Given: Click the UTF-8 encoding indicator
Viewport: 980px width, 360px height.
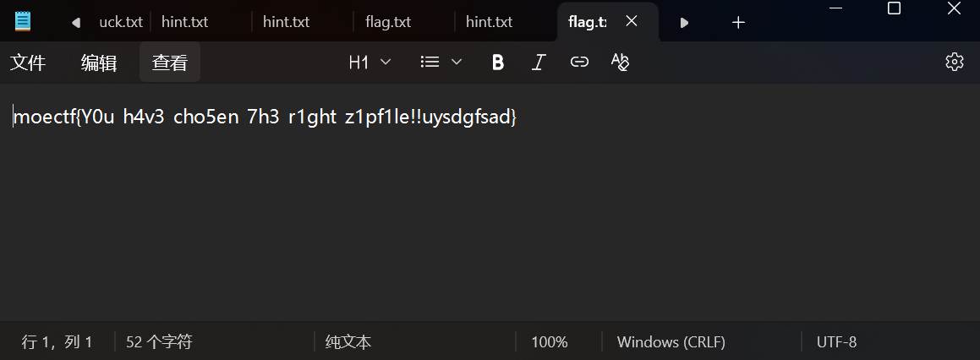Looking at the screenshot, I should pos(836,342).
